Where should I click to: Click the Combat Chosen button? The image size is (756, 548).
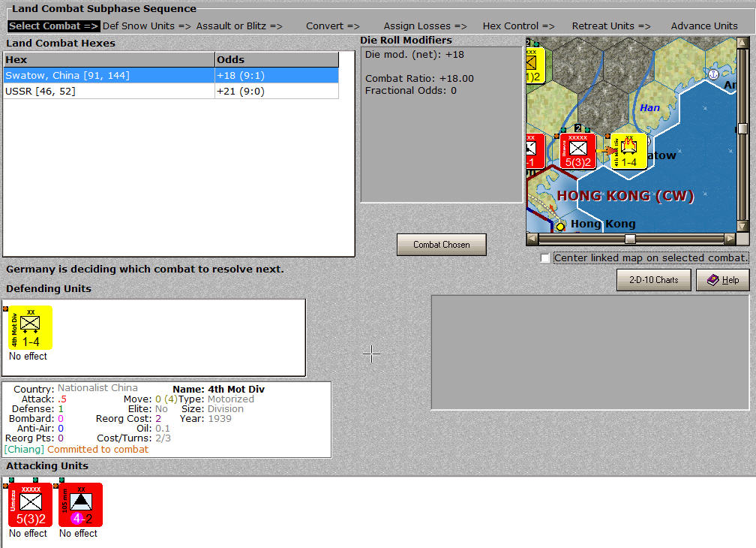coord(441,245)
